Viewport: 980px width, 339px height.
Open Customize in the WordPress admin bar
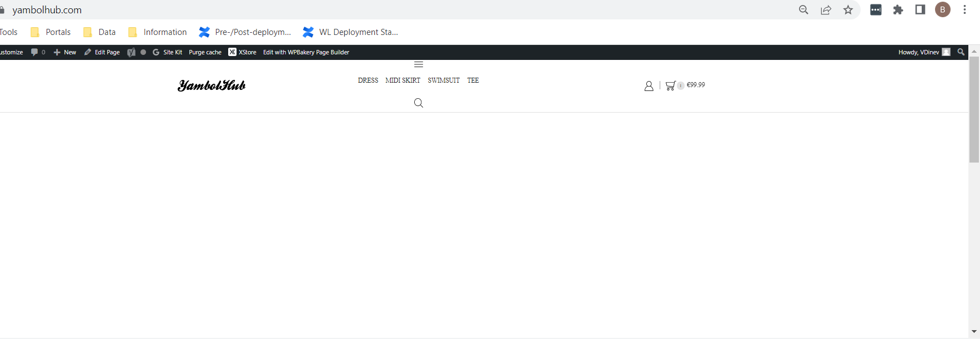[11, 52]
